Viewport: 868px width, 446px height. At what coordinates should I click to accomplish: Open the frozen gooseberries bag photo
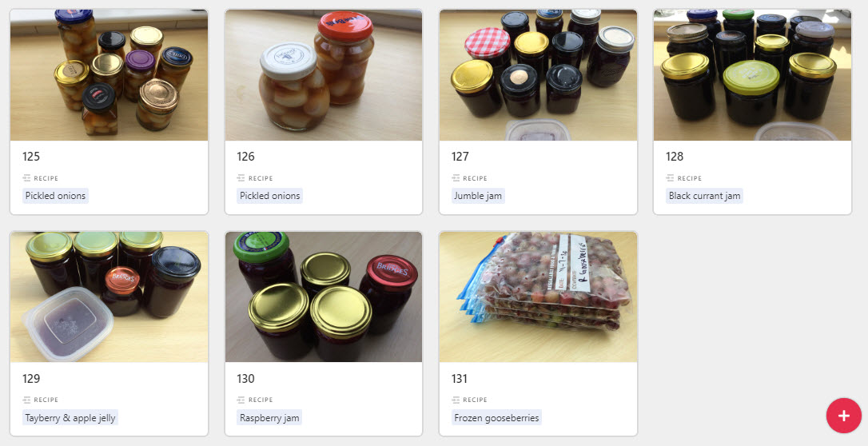538,297
